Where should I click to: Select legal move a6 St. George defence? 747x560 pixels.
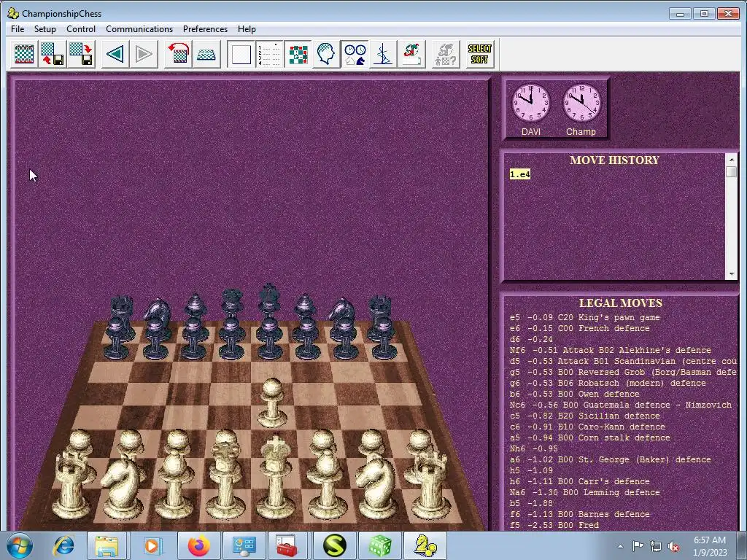611,460
